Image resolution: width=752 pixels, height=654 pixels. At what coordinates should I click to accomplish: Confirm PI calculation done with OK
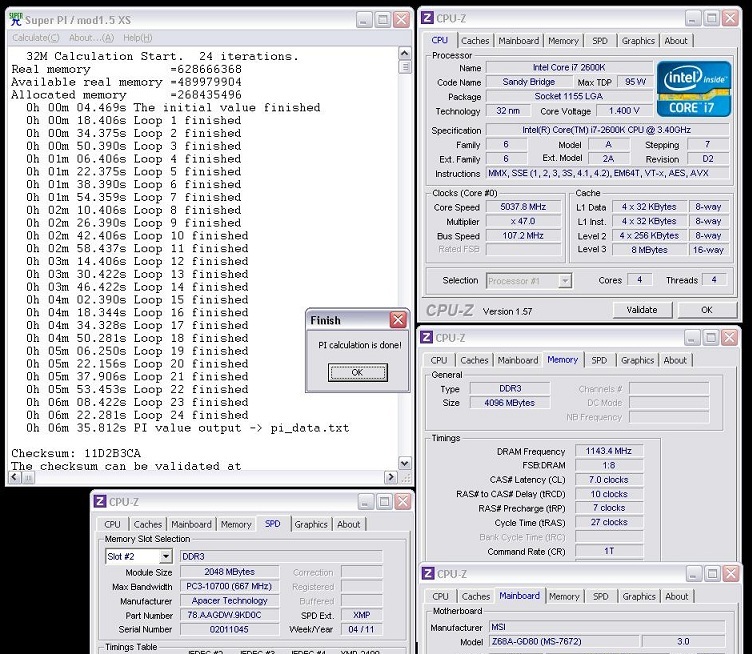coord(357,372)
